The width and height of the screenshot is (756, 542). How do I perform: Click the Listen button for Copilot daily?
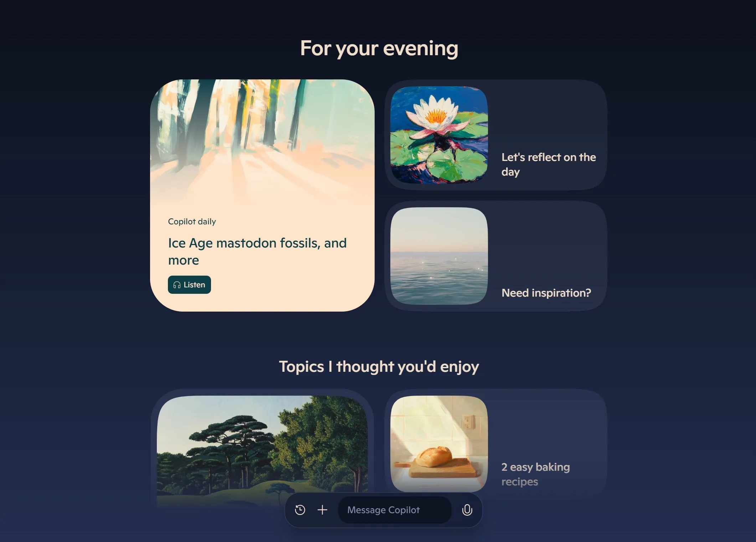pos(189,285)
